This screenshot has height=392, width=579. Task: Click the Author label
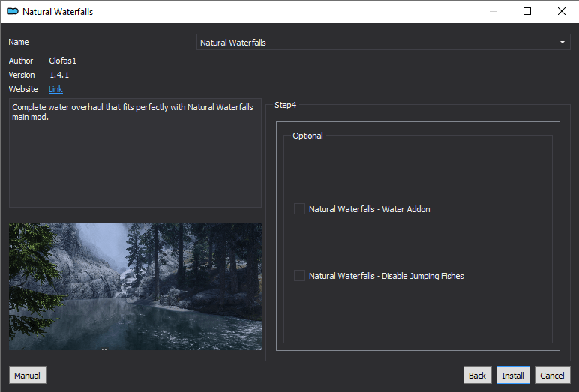pyautogui.click(x=21, y=61)
